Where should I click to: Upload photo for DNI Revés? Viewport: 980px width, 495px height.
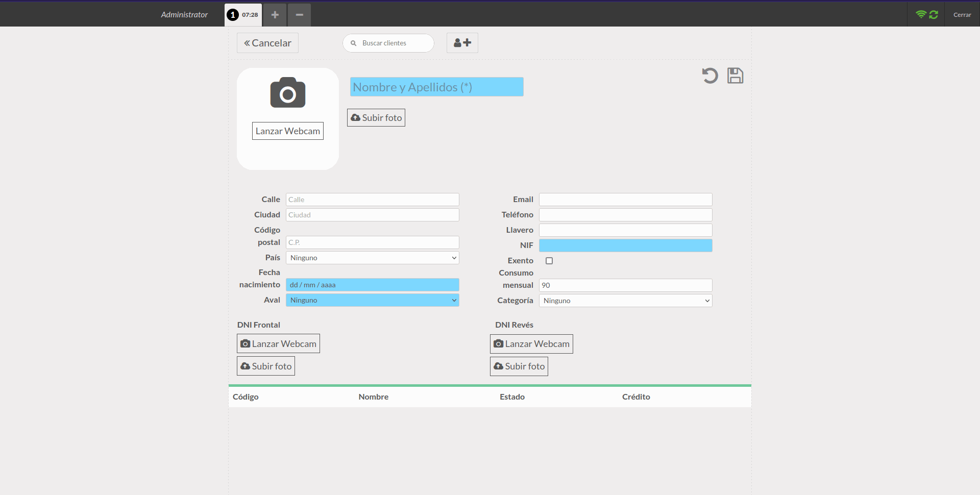(x=519, y=366)
